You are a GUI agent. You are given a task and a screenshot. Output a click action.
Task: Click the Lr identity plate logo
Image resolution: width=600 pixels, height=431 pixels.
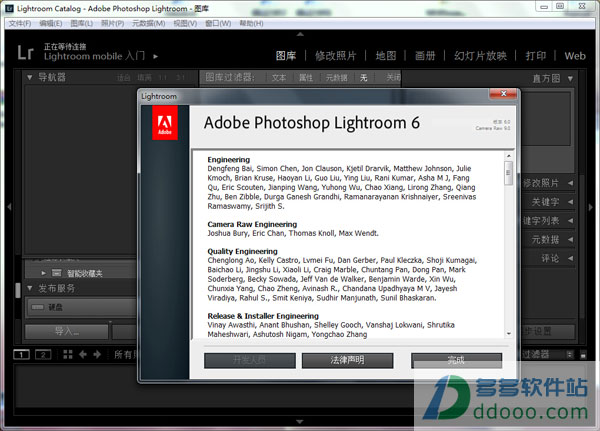(25, 52)
